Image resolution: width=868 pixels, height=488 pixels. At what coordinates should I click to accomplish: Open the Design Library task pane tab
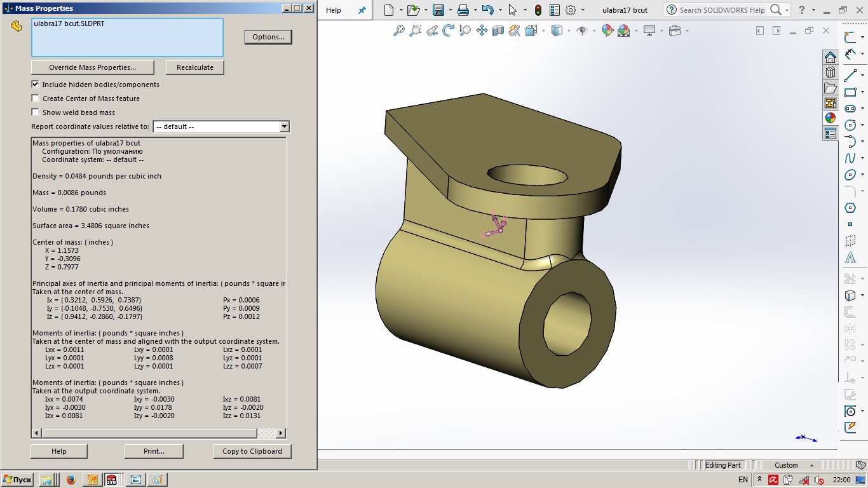pos(831,72)
